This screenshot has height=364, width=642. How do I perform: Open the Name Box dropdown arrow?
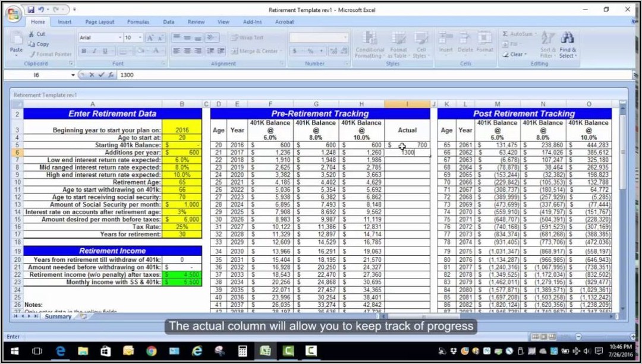coord(74,75)
